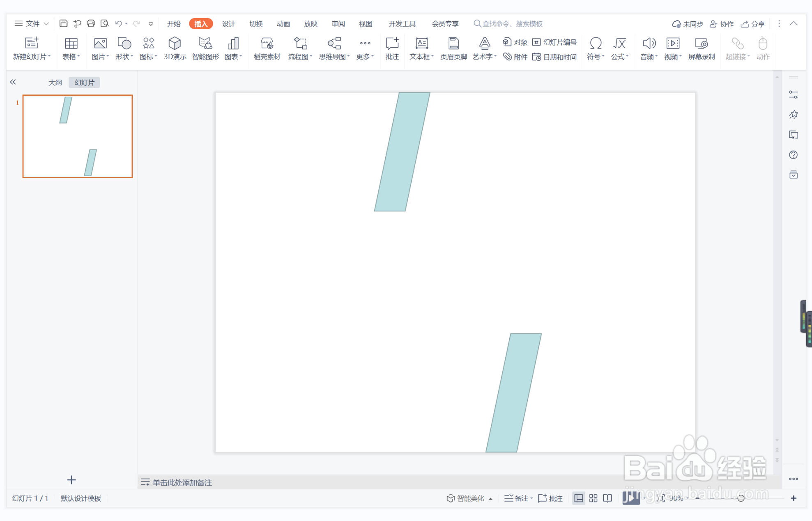This screenshot has height=521, width=812.
Task: Select slide 1 thumbnail
Action: click(x=78, y=136)
